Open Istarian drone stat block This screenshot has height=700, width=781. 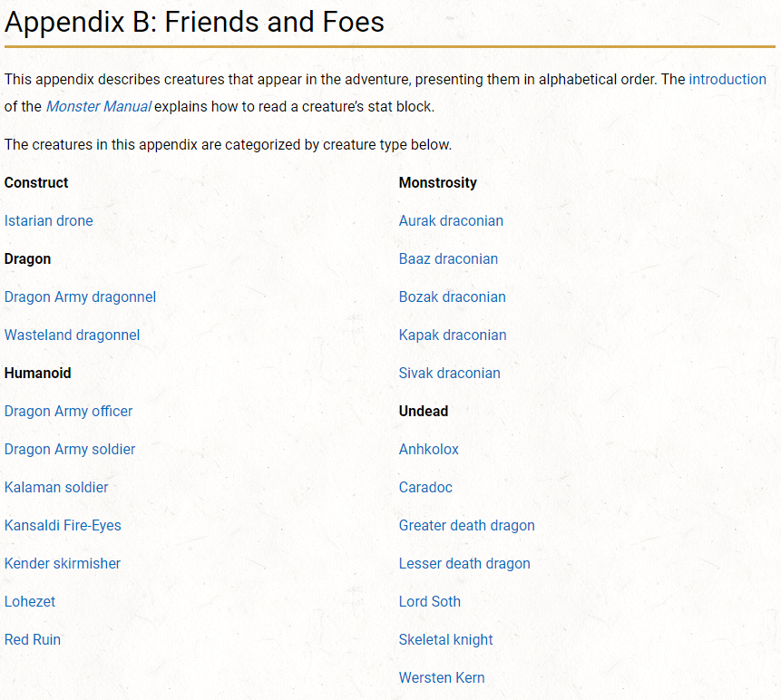point(48,220)
